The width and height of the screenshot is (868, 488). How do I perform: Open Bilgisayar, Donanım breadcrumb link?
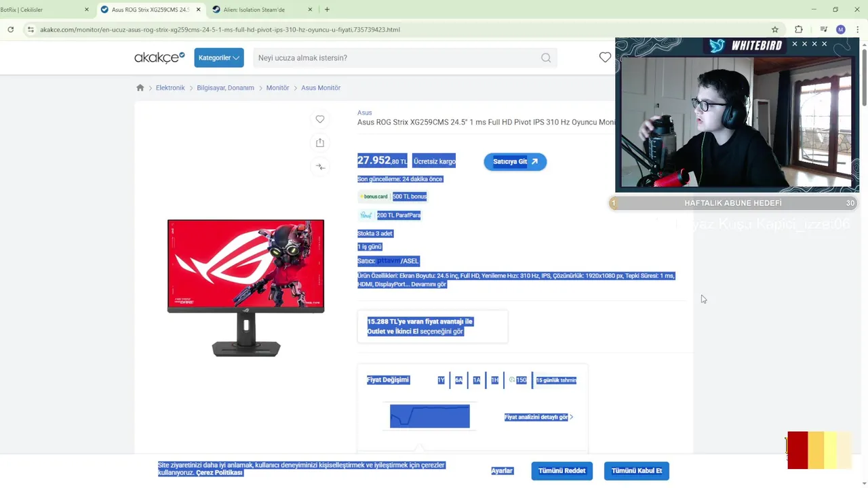tap(225, 87)
